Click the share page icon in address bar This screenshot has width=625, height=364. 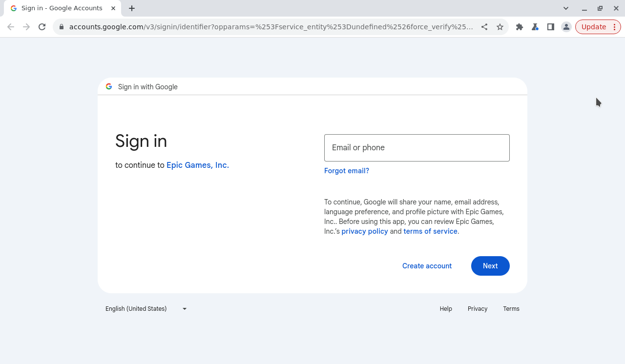tap(484, 27)
